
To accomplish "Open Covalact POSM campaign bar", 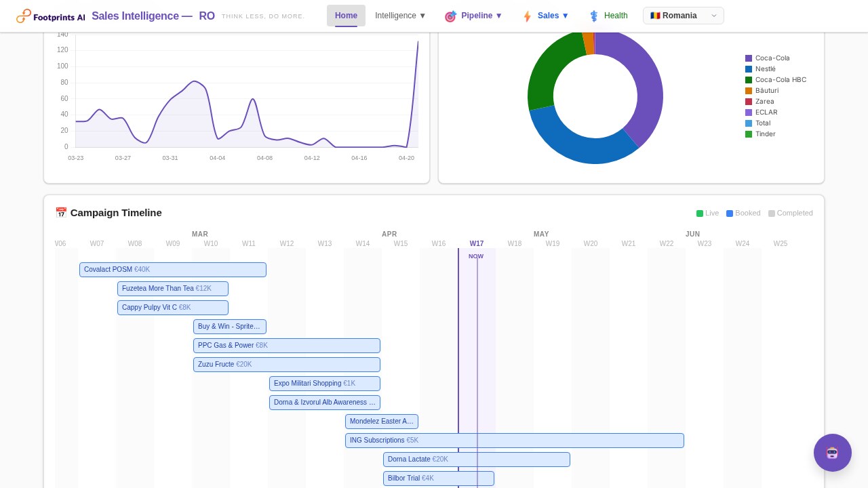I will (x=173, y=270).
